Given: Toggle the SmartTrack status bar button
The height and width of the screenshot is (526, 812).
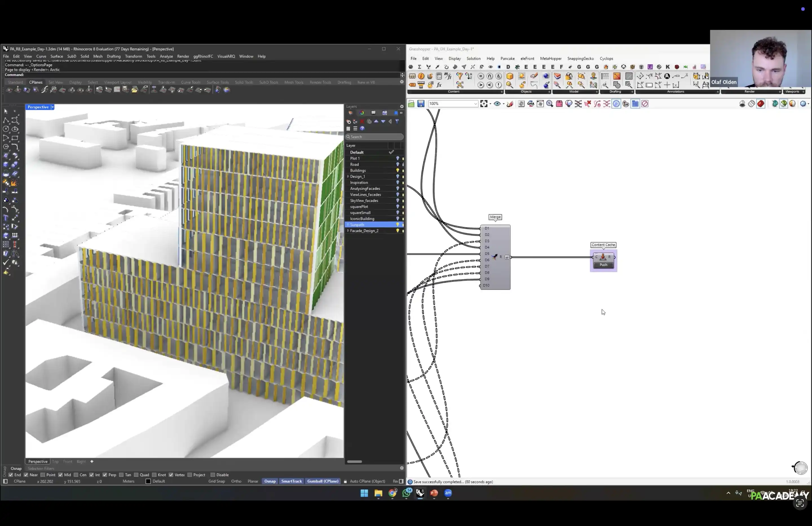Looking at the screenshot, I should point(291,482).
